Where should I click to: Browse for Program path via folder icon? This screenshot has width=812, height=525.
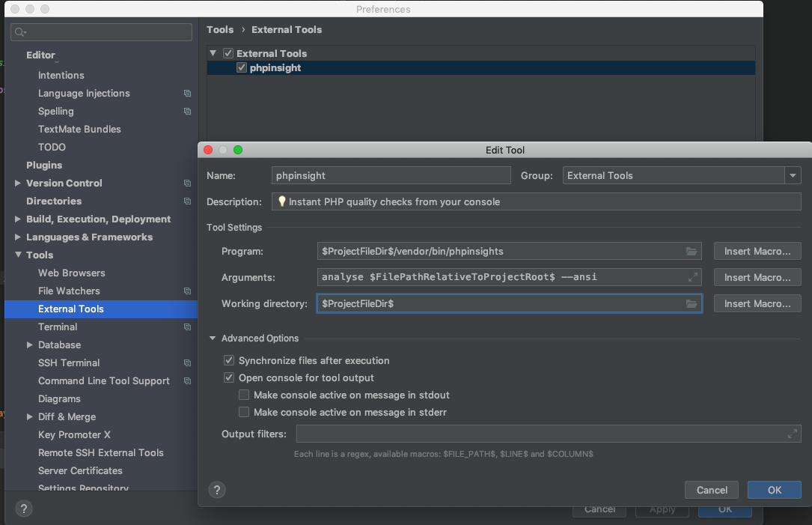(x=692, y=252)
